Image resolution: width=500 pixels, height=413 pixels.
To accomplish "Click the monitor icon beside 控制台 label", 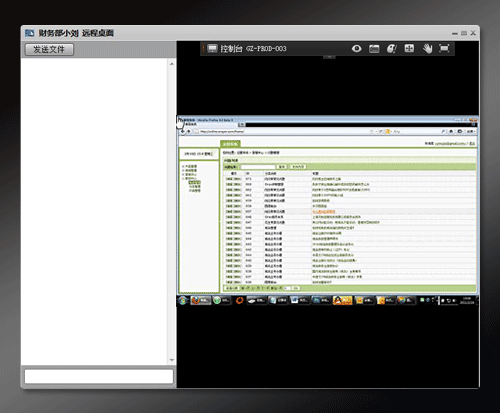I will point(212,49).
